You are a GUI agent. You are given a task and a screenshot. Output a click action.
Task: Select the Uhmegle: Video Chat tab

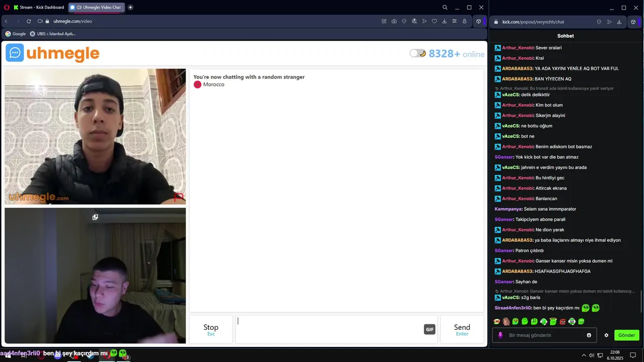[97, 8]
